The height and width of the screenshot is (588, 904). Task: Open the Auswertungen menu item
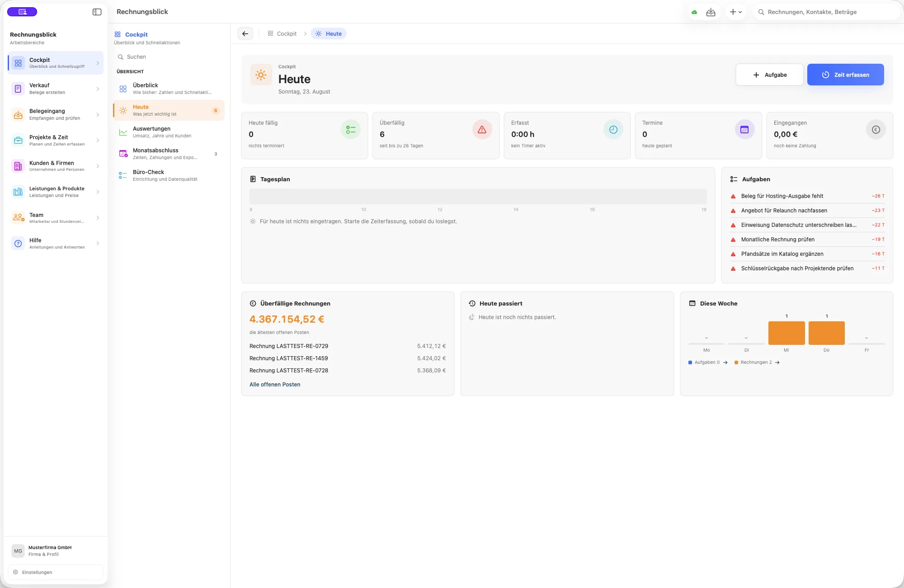[x=169, y=132]
